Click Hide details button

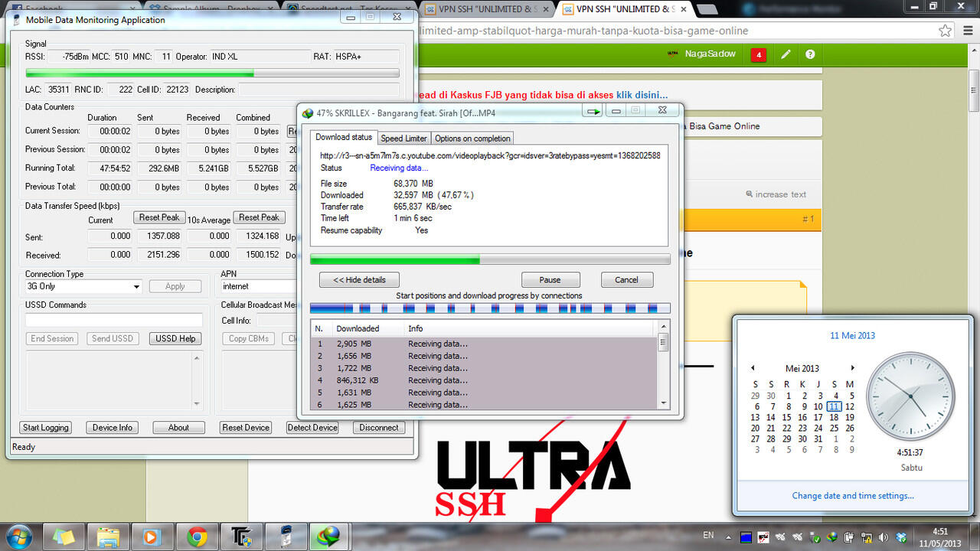tap(359, 280)
